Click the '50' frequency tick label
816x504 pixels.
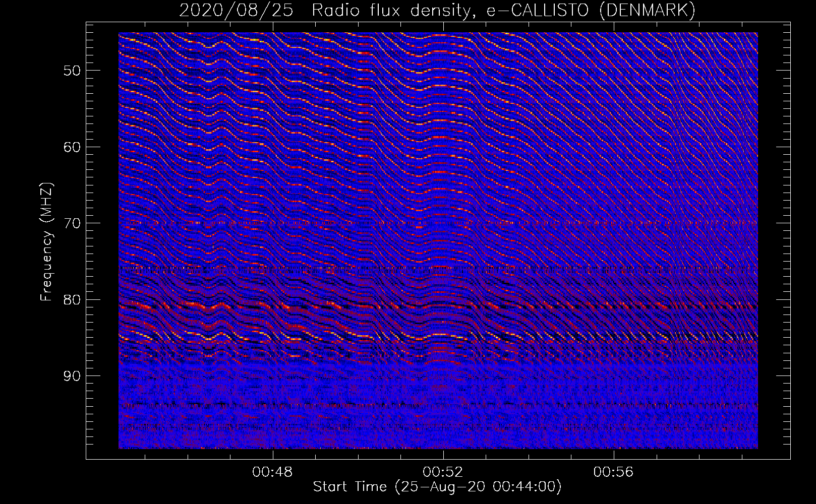tap(72, 70)
